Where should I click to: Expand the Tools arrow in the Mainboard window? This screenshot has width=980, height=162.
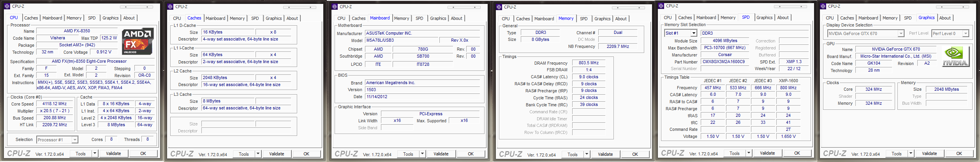click(x=422, y=154)
